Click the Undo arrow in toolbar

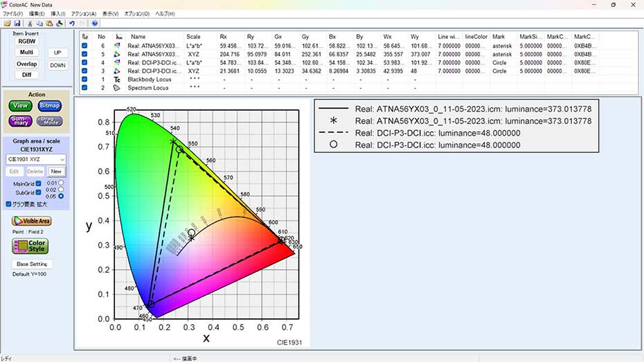[x=72, y=23]
